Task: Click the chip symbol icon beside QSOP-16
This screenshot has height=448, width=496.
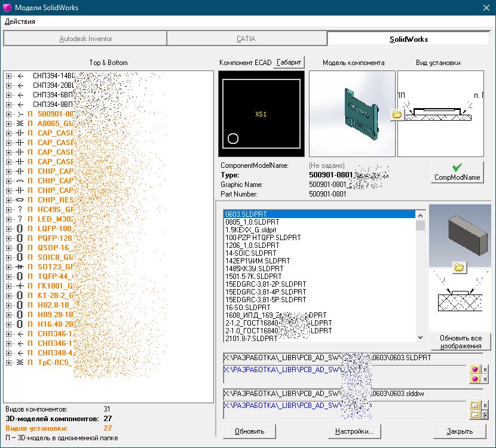Action: [x=20, y=247]
